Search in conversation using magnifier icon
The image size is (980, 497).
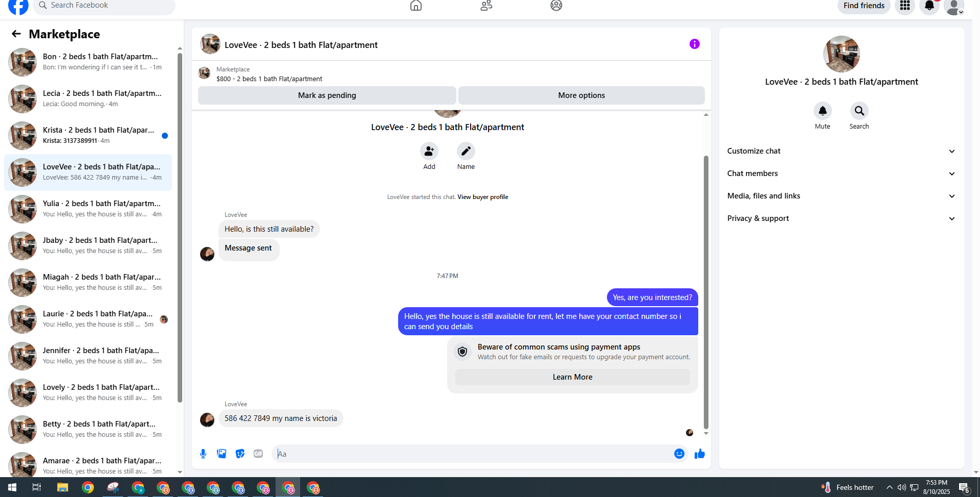(x=860, y=111)
